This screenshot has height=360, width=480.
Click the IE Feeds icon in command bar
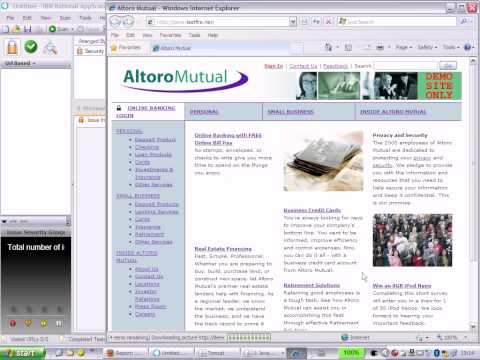348,47
